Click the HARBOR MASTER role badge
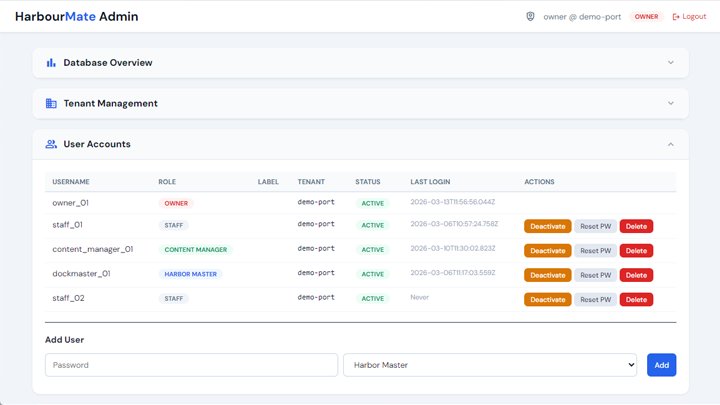 pyautogui.click(x=191, y=274)
